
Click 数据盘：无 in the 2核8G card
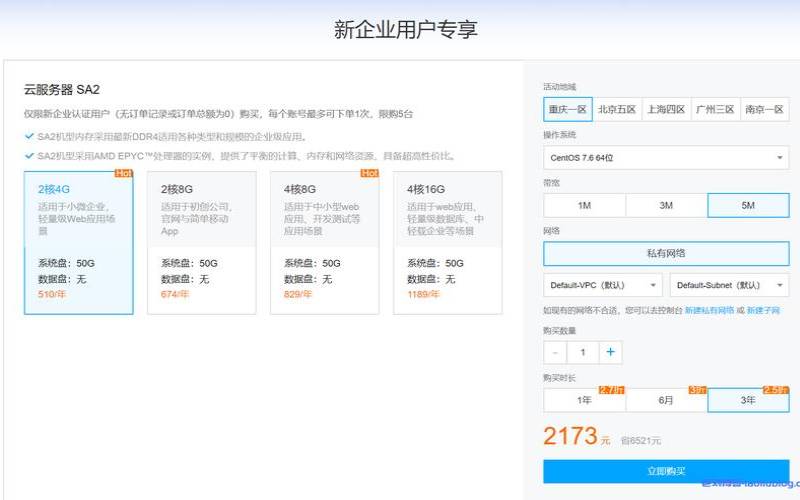pos(185,279)
